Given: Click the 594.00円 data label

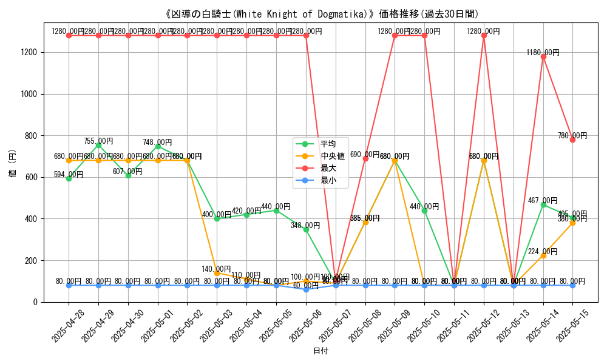Looking at the screenshot, I should (x=69, y=175).
